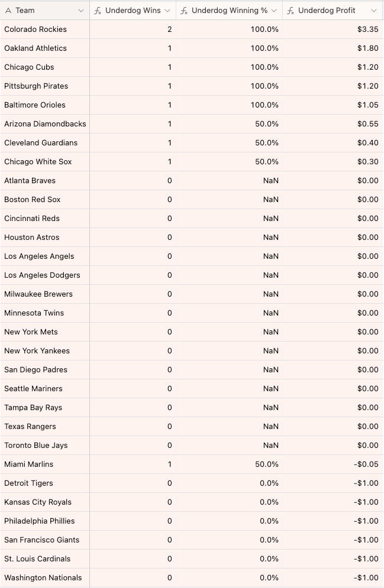Click the formula icon beside Underdog Winning %
Viewport: 384px width, 588px height.
point(184,11)
